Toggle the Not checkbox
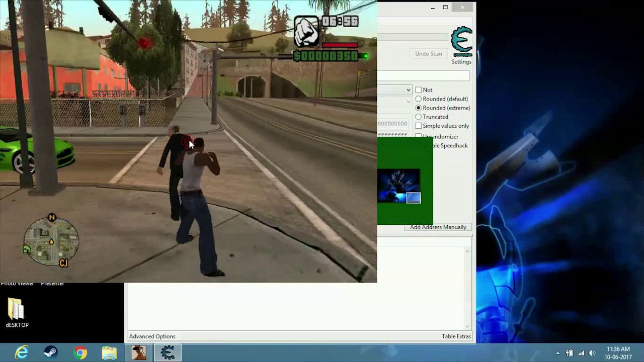644x362 pixels. [418, 90]
